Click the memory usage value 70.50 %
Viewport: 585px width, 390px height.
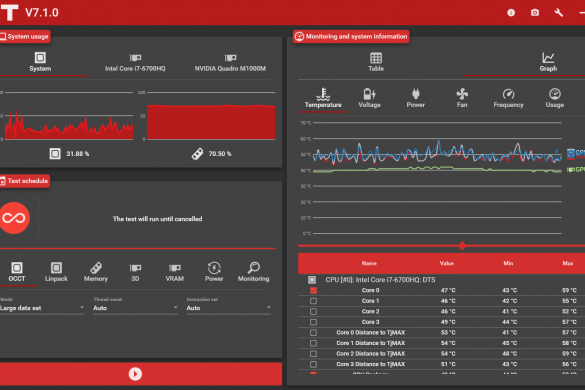pyautogui.click(x=220, y=154)
